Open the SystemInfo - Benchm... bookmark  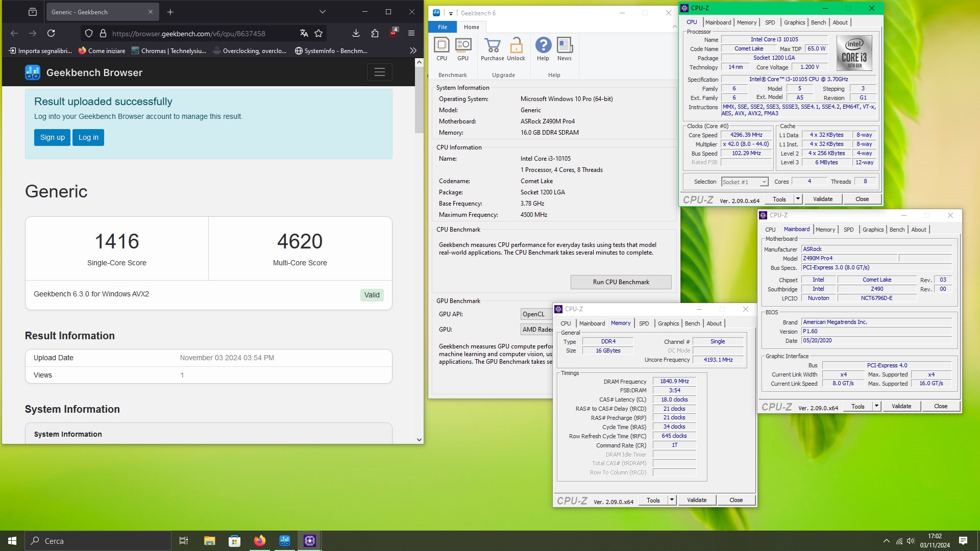click(331, 51)
